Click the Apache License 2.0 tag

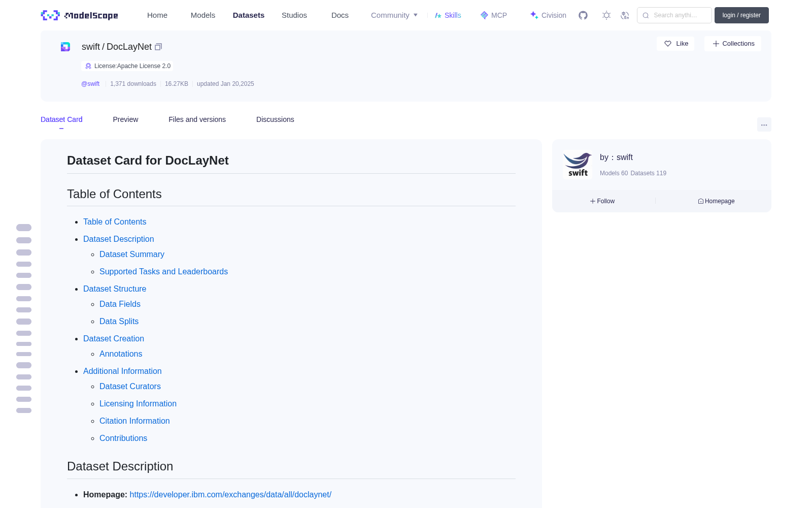pyautogui.click(x=127, y=66)
